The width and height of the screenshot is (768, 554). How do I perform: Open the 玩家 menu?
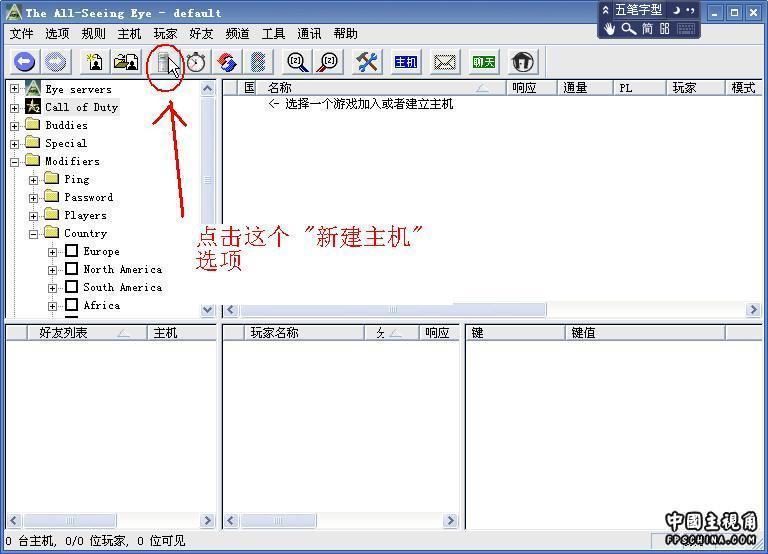pos(165,34)
